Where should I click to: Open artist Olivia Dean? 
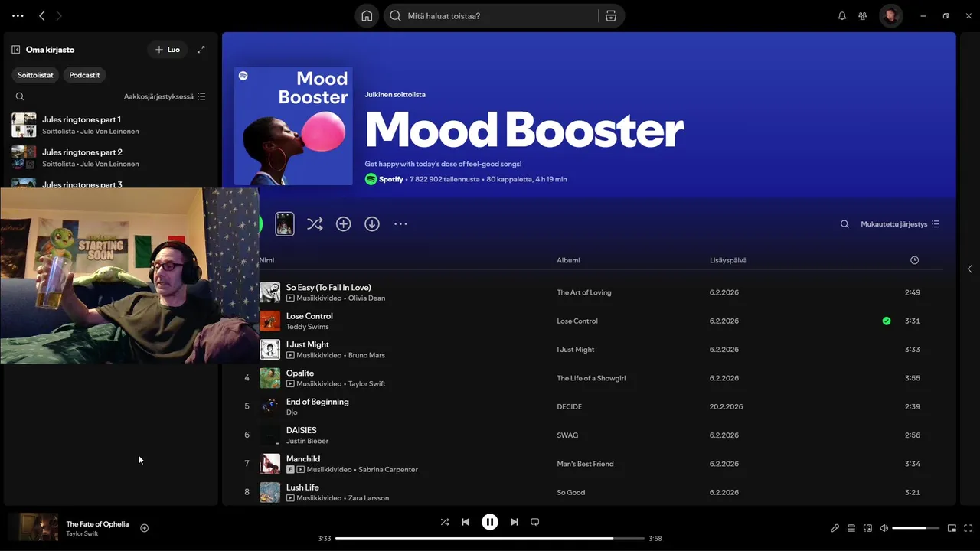click(x=367, y=298)
